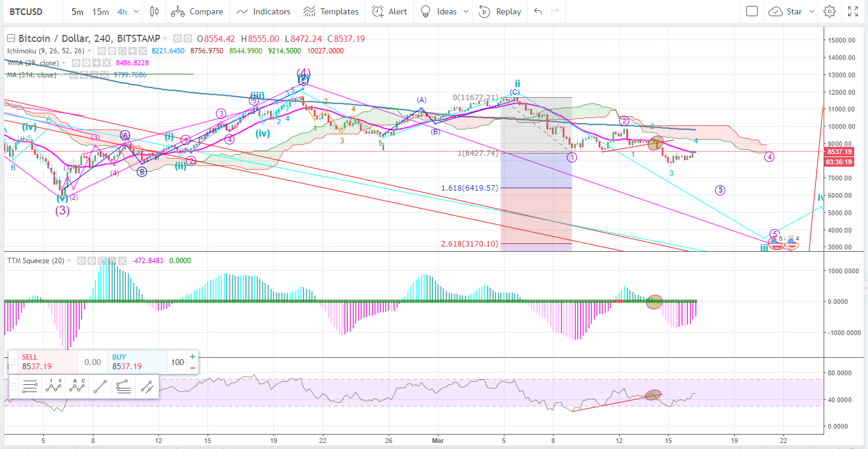The width and height of the screenshot is (868, 449).
Task: Open indicator Templates menu
Action: (x=331, y=11)
